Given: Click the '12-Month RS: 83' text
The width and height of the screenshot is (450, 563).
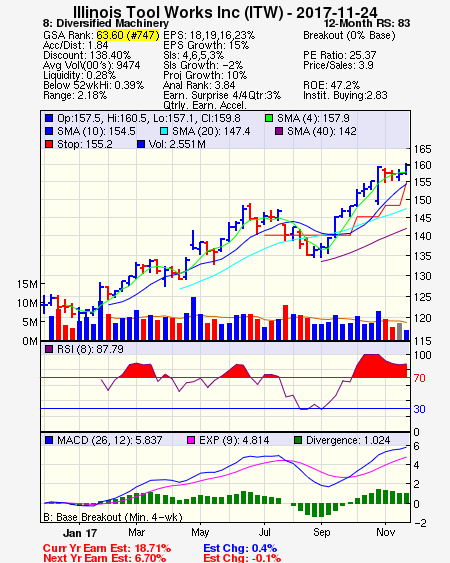Looking at the screenshot, I should (x=367, y=23).
